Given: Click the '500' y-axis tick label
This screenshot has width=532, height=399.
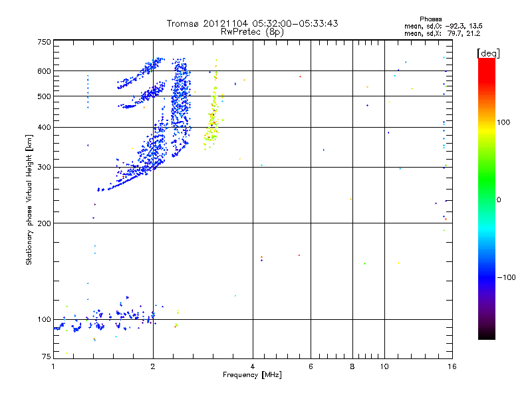Looking at the screenshot, I should pyautogui.click(x=44, y=96).
